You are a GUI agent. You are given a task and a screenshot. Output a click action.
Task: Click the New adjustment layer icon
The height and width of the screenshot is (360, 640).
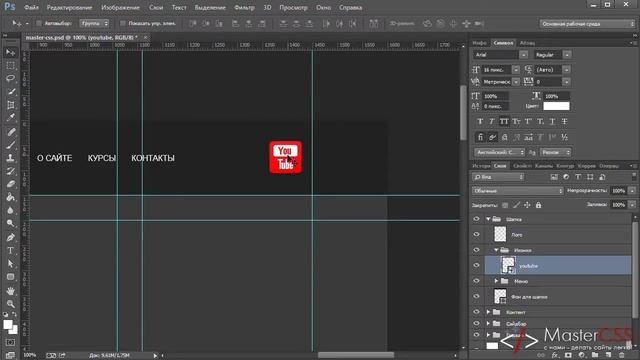click(582, 355)
